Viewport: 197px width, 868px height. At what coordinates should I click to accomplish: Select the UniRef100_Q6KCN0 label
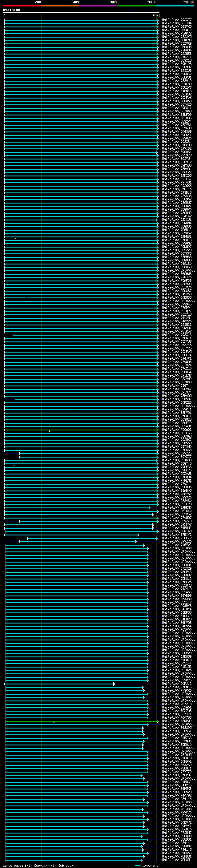pyautogui.click(x=177, y=40)
